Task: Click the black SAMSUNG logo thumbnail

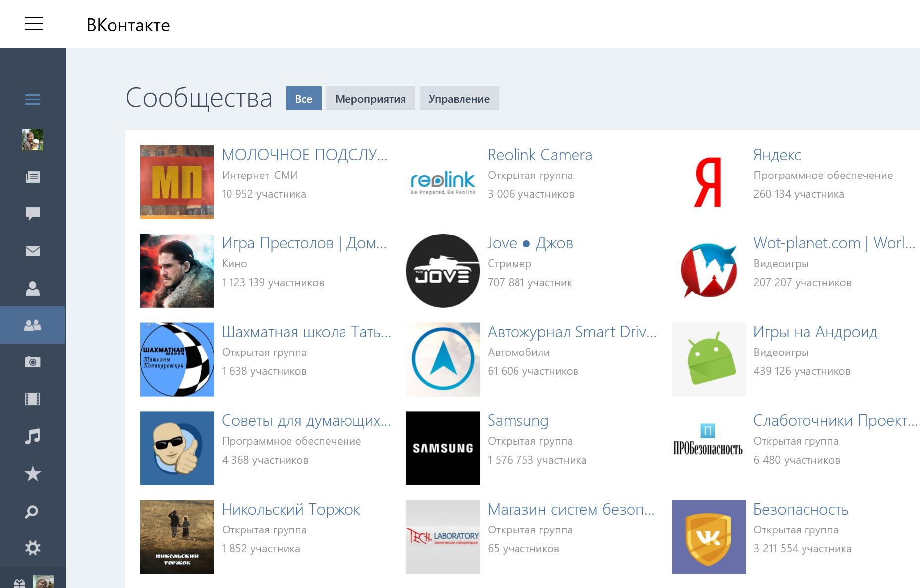Action: tap(443, 448)
